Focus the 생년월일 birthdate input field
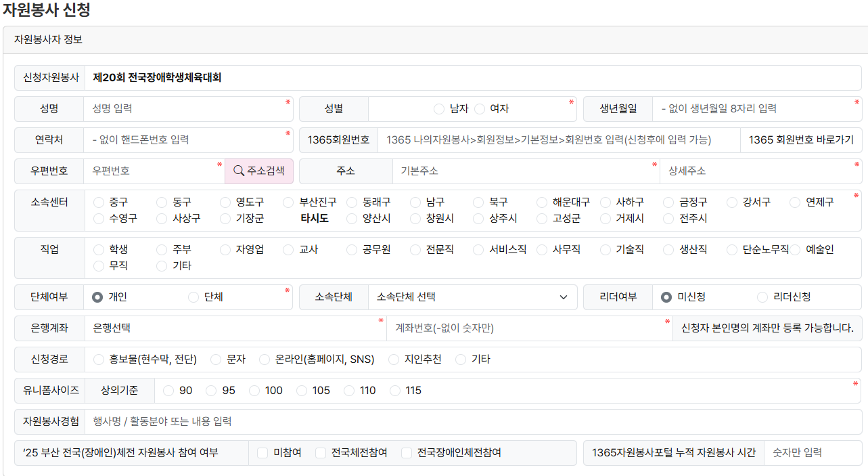This screenshot has height=476, width=868. click(x=754, y=109)
